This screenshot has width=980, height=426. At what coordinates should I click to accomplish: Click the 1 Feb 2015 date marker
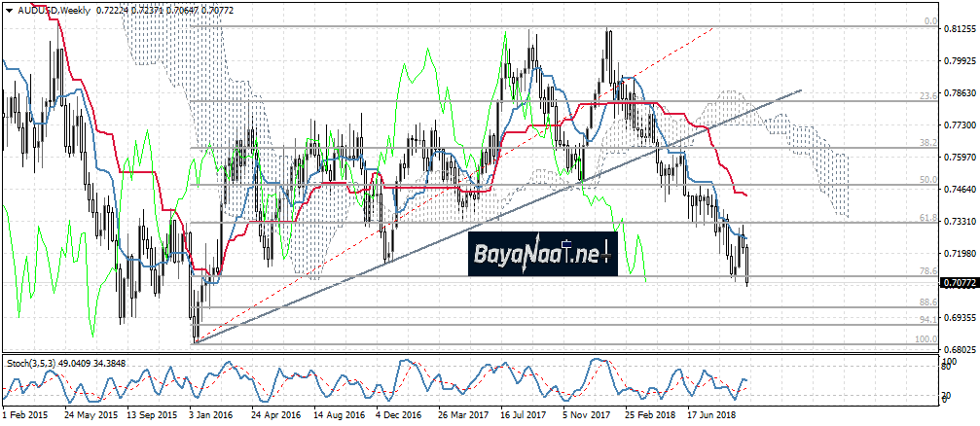pyautogui.click(x=25, y=414)
